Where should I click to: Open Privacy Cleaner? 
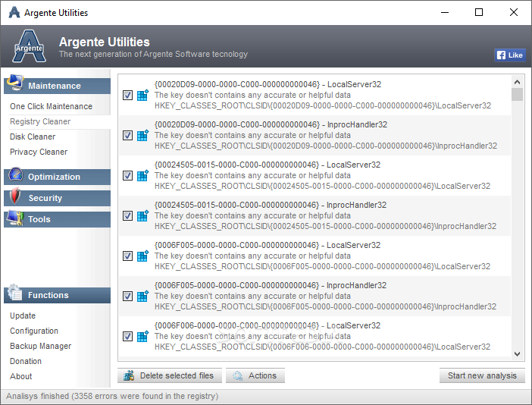point(39,152)
